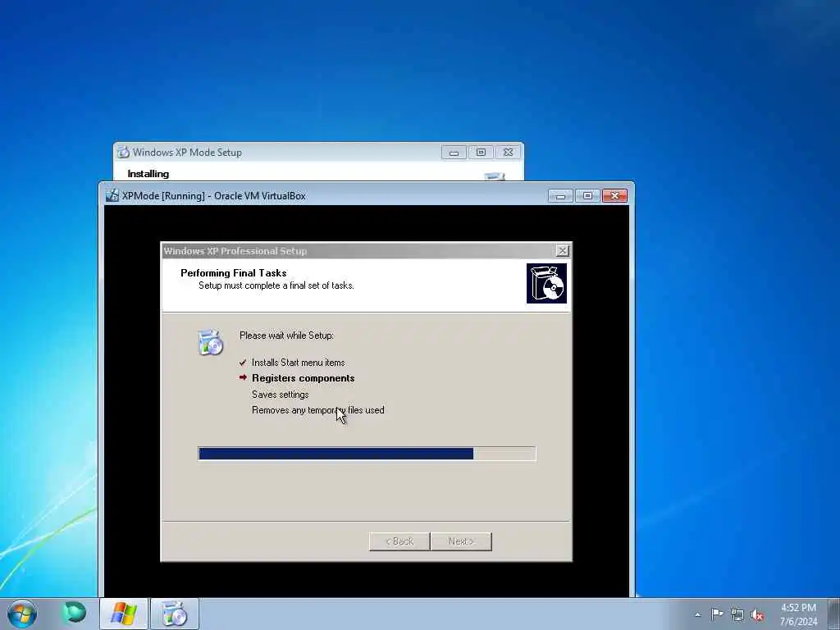Open the network tray icon
840x630 pixels.
tap(737, 614)
